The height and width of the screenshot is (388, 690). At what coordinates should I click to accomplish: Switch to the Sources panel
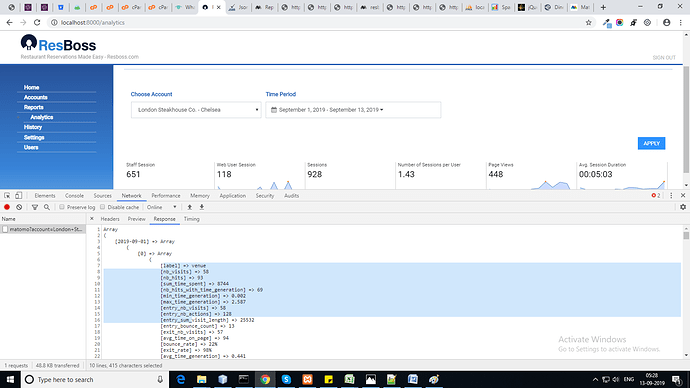click(103, 195)
